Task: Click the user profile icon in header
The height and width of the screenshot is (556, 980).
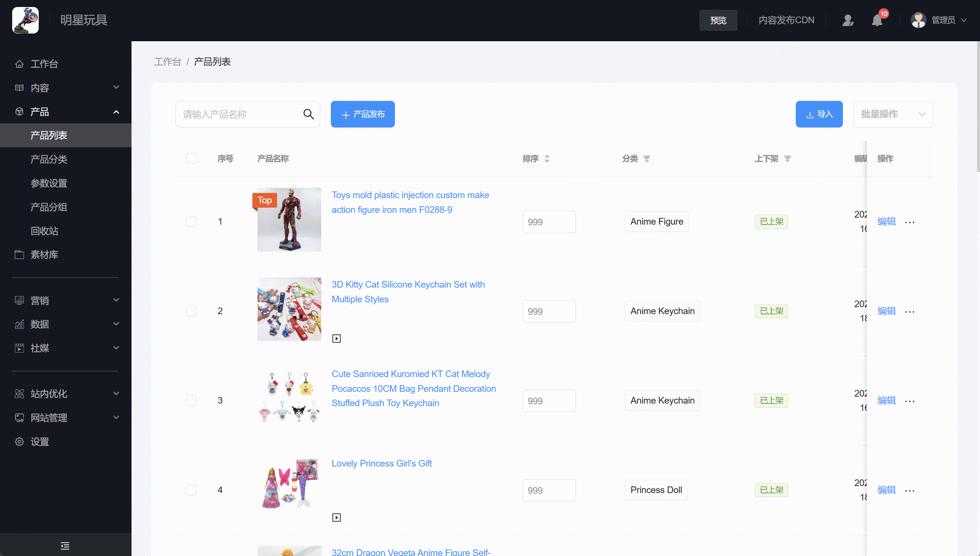Action: tap(848, 20)
